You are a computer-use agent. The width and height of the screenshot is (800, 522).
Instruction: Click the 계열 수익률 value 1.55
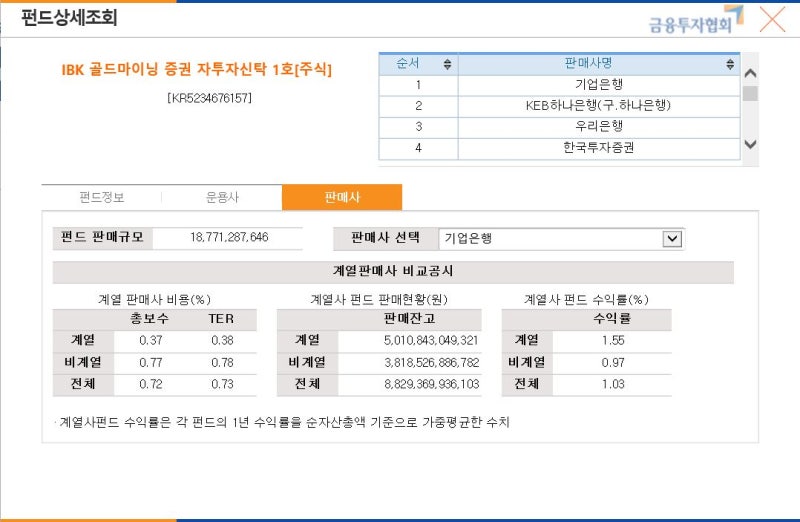pos(613,340)
